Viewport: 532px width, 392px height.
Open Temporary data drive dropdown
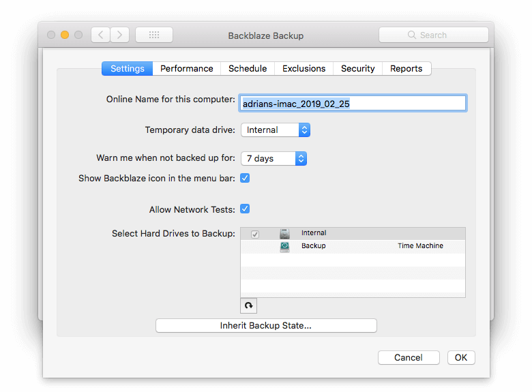pyautogui.click(x=276, y=130)
